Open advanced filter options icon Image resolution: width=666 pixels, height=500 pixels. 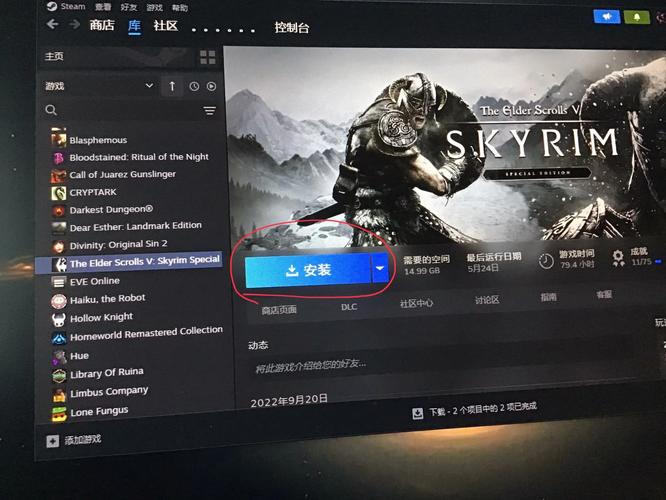point(209,111)
